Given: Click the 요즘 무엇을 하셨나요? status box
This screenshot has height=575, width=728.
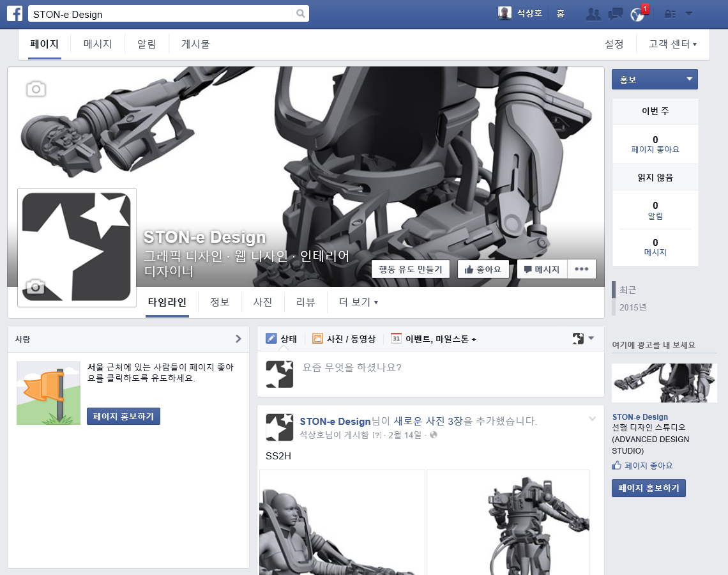Looking at the screenshot, I should (x=430, y=374).
